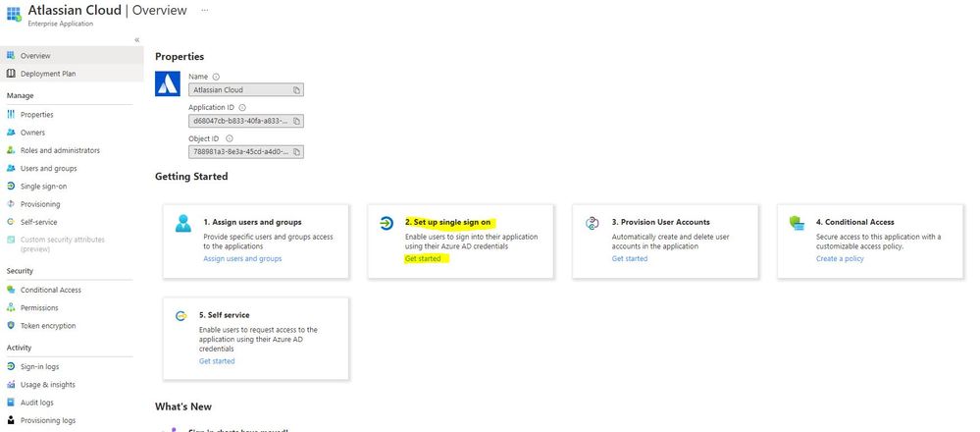The image size is (980, 432).
Task: Click the Audit logs icon
Action: click(10, 403)
